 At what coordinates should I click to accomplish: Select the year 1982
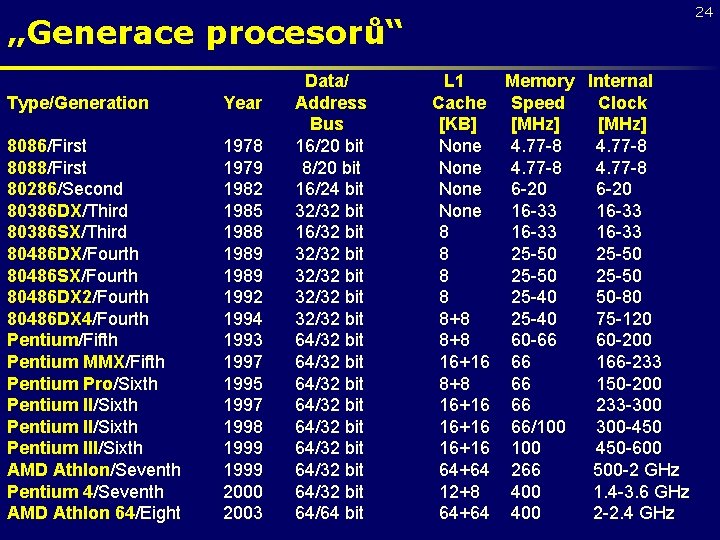click(x=243, y=189)
